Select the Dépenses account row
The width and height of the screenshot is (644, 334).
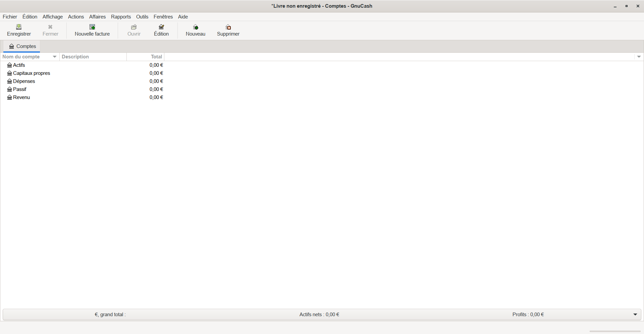pyautogui.click(x=24, y=81)
